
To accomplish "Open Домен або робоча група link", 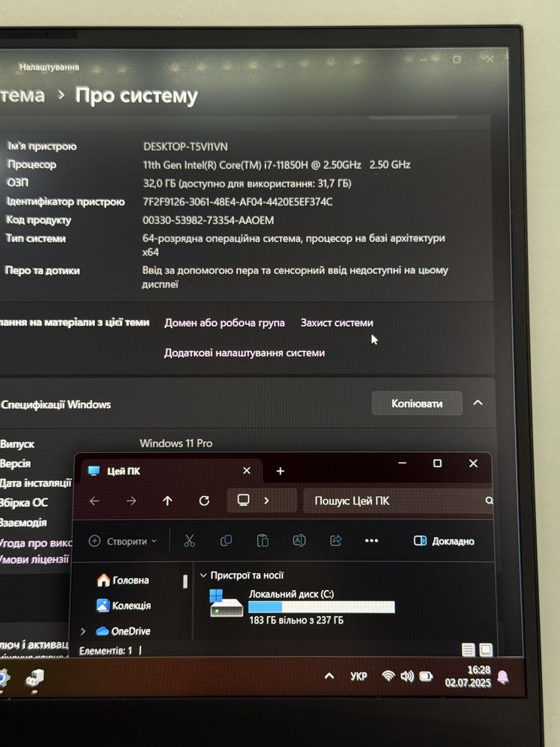I will pyautogui.click(x=225, y=323).
